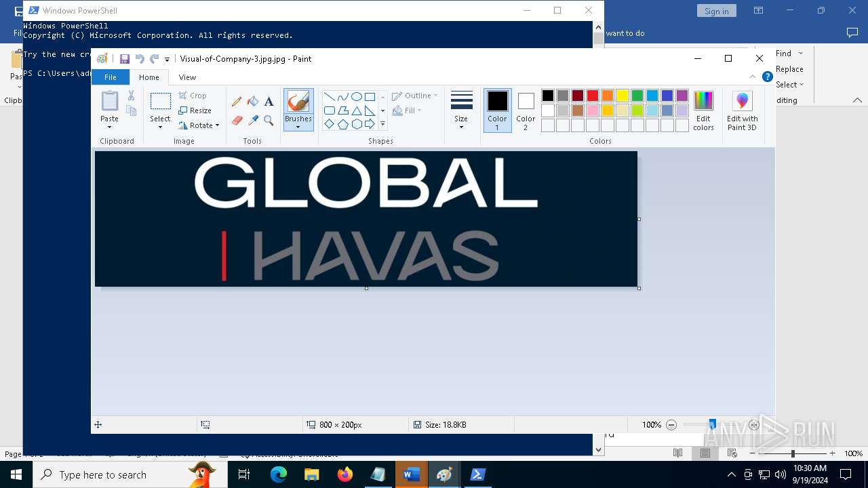Select the Rectangle shape

[370, 97]
